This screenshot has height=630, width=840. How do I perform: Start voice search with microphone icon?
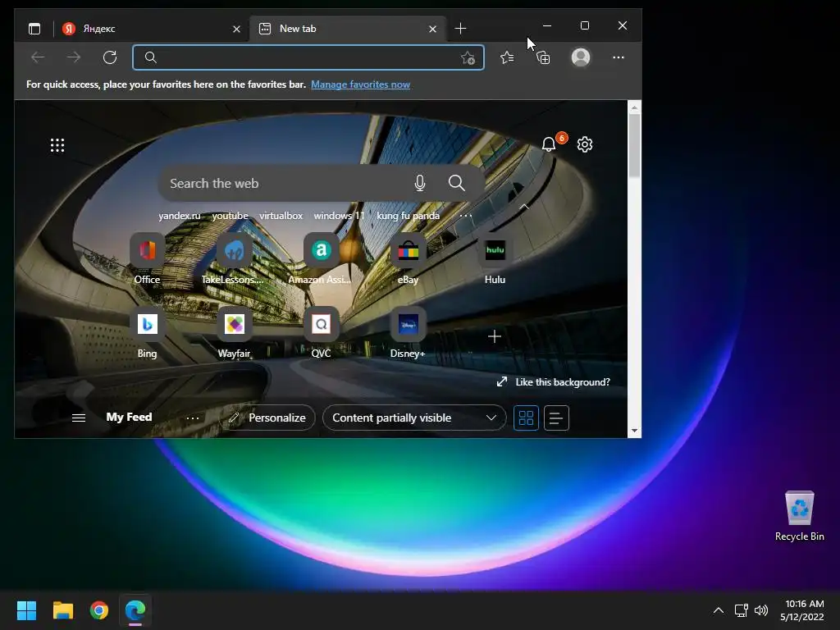pos(420,183)
